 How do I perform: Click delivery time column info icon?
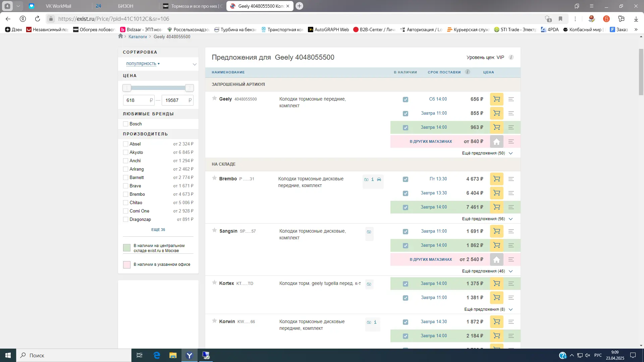click(x=468, y=72)
